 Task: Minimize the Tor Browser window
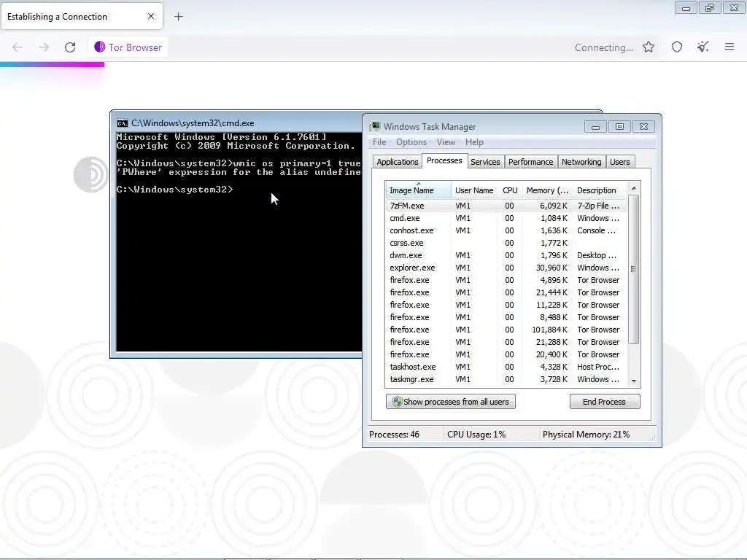(x=686, y=8)
